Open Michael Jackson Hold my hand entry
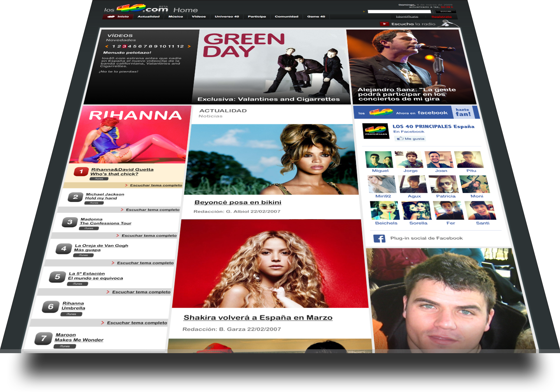 point(105,196)
